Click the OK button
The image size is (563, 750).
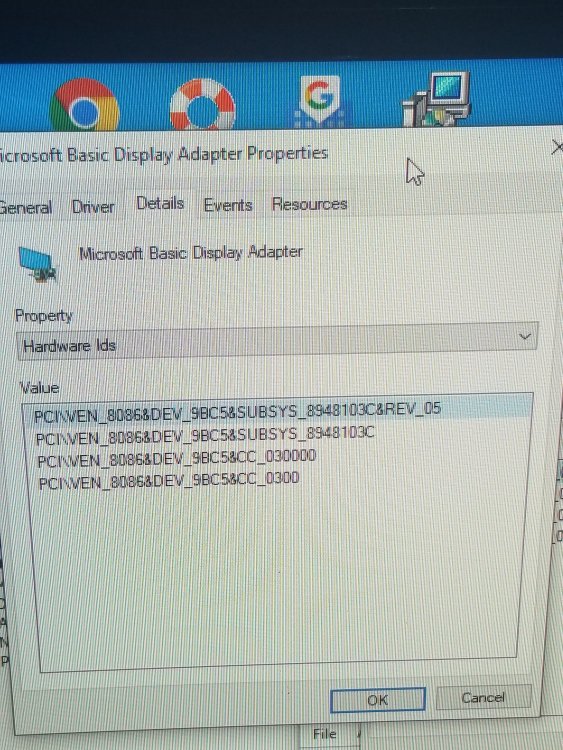pyautogui.click(x=377, y=700)
